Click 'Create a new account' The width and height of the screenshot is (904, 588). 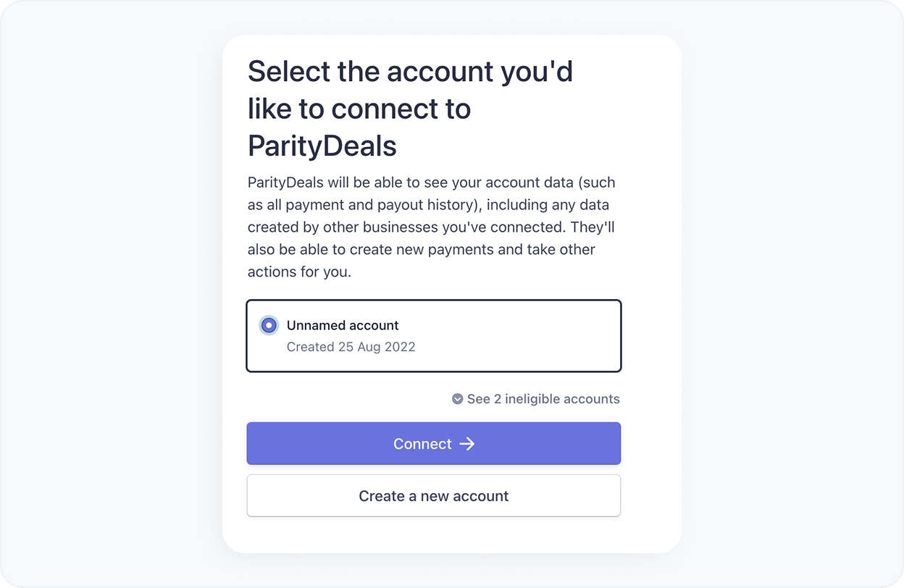[x=433, y=495]
